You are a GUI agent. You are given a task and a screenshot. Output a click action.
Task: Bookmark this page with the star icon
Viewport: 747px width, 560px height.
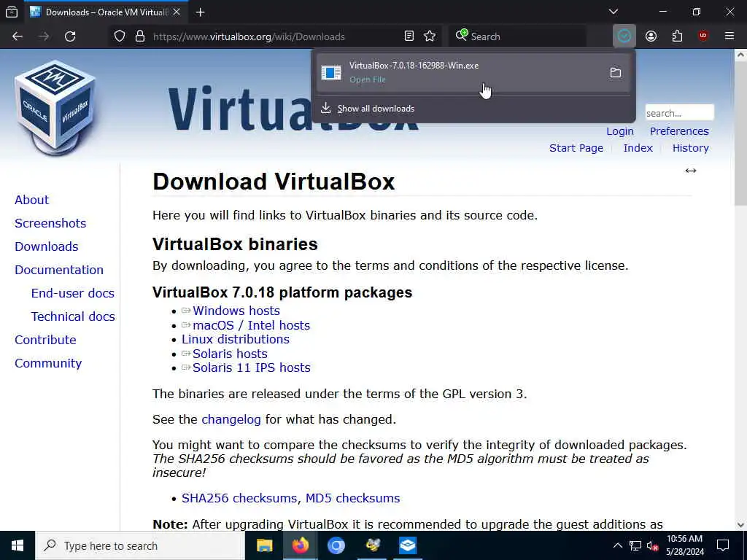point(430,36)
